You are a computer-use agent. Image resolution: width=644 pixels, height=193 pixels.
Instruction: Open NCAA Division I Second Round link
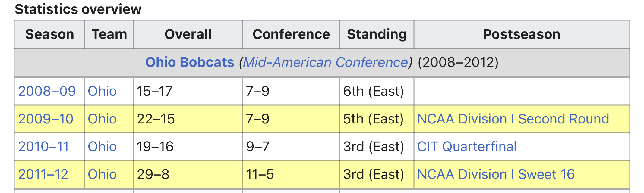513,119
